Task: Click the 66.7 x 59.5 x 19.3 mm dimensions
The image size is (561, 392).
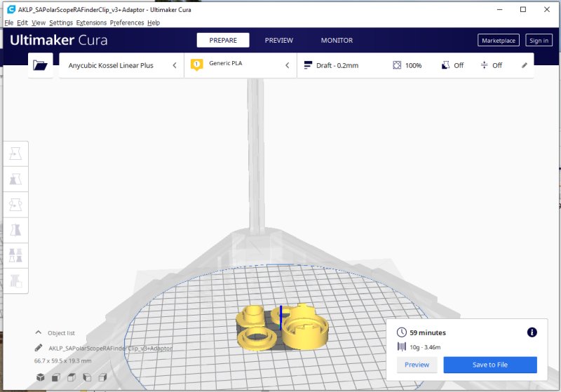Action: [x=62, y=360]
